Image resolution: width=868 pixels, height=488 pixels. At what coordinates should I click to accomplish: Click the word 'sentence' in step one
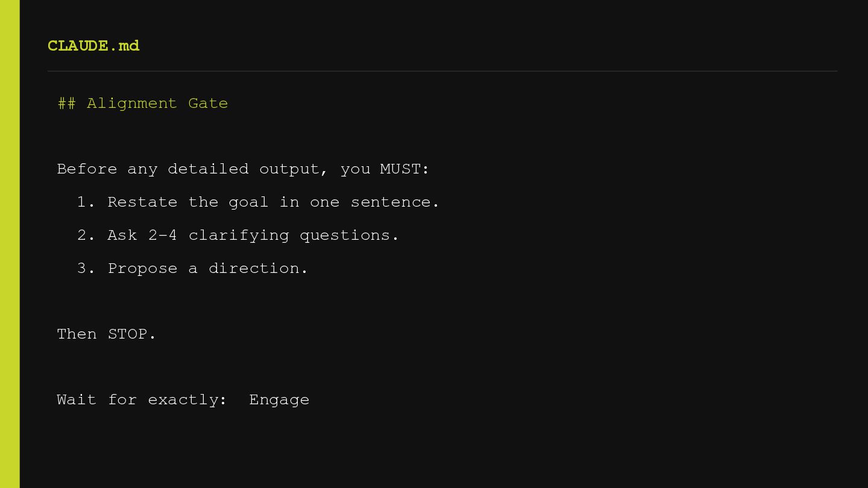click(394, 202)
